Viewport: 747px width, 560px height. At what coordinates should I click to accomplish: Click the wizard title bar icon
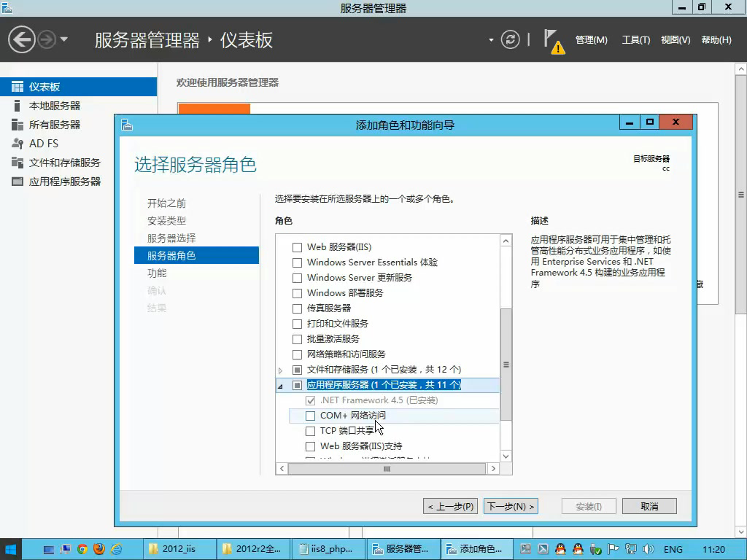tap(127, 125)
